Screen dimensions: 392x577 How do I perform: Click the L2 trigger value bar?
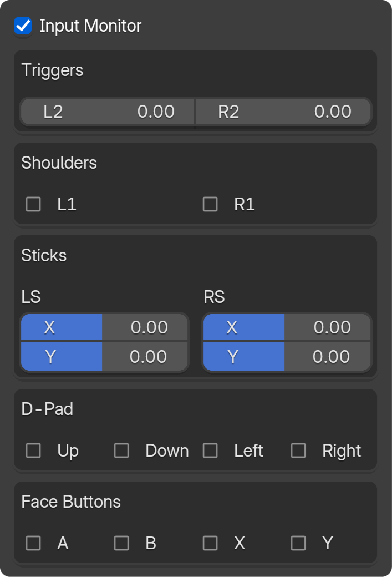pos(107,112)
